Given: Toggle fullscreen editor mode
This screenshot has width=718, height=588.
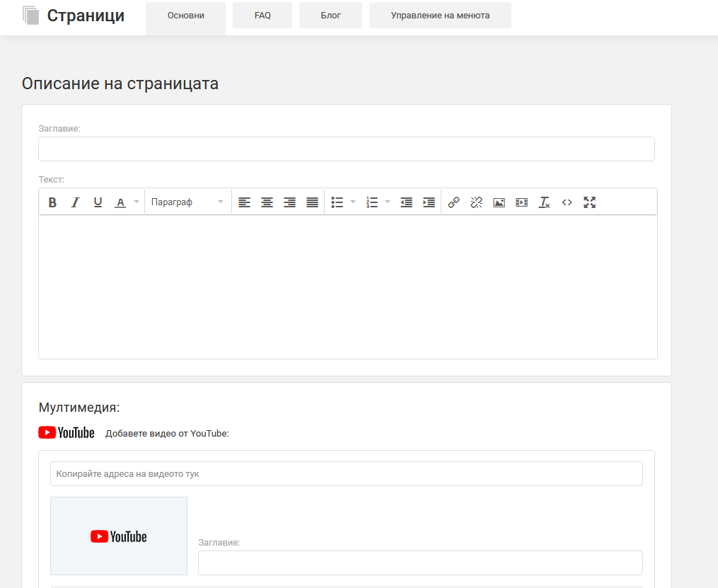Looking at the screenshot, I should coord(590,202).
